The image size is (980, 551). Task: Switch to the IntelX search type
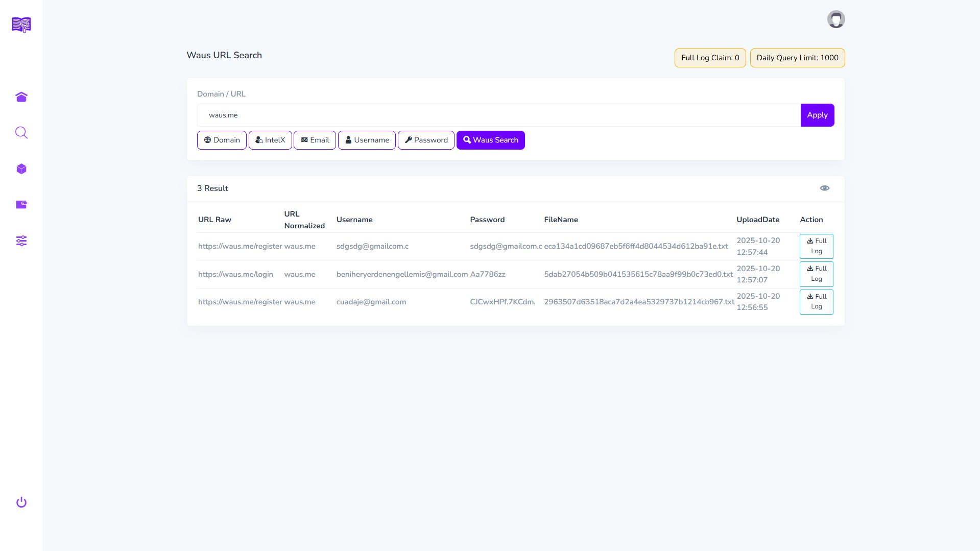[x=270, y=140]
